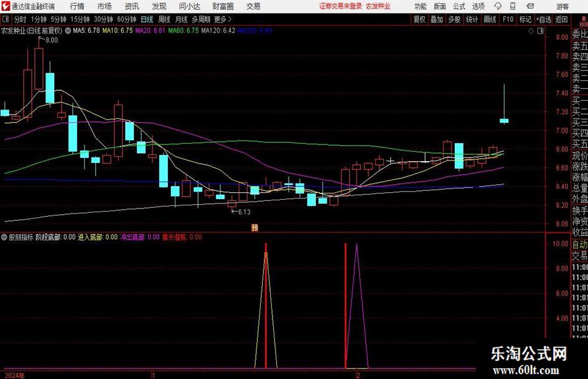Open the 资讯 menu

[x=132, y=6]
